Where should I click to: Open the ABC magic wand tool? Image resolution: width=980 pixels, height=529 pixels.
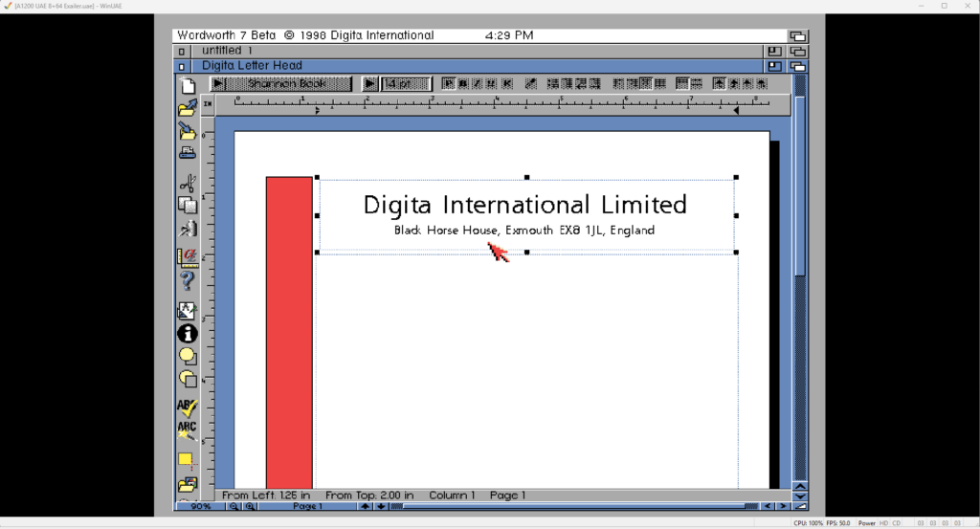click(x=187, y=430)
